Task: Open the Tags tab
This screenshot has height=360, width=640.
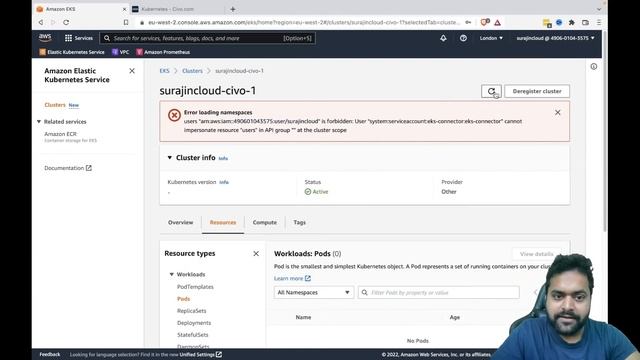Action: click(299, 222)
